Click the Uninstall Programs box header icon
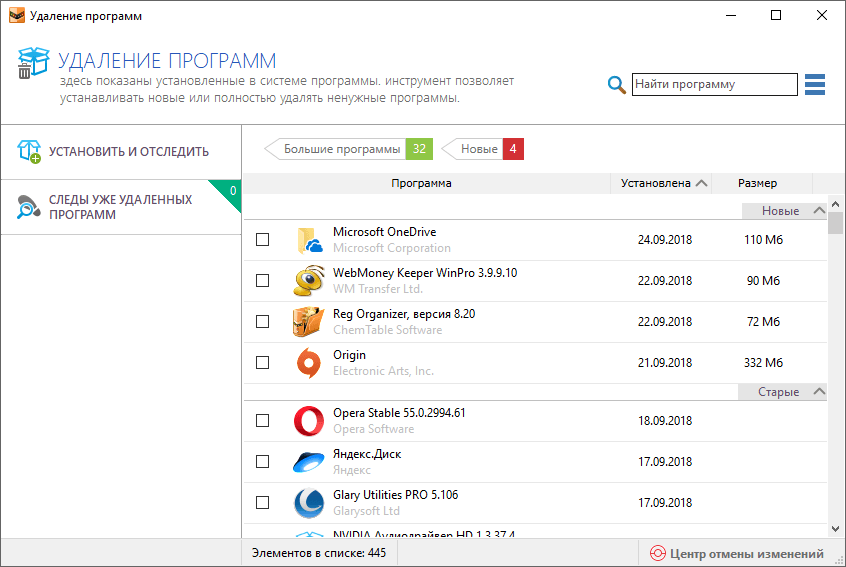This screenshot has height=567, width=846. click(x=32, y=63)
